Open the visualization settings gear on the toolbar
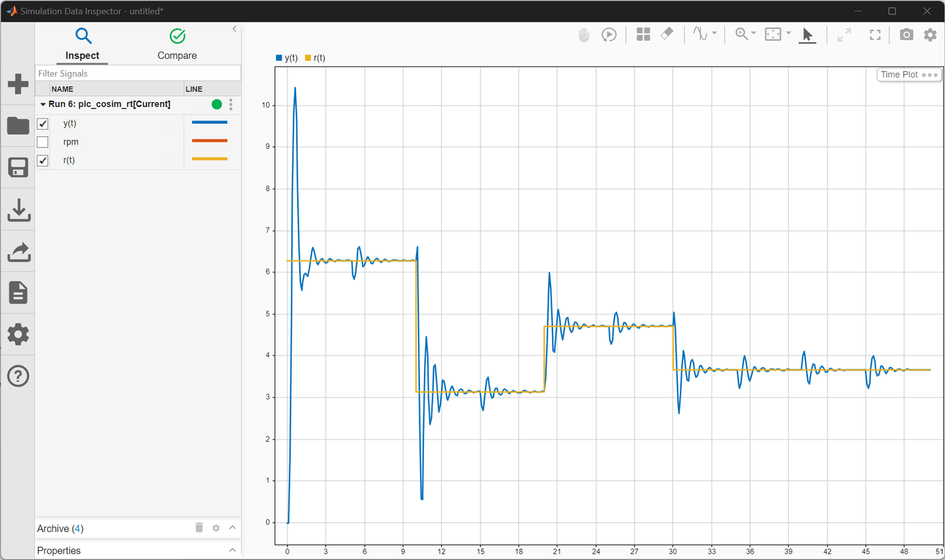 coord(930,35)
